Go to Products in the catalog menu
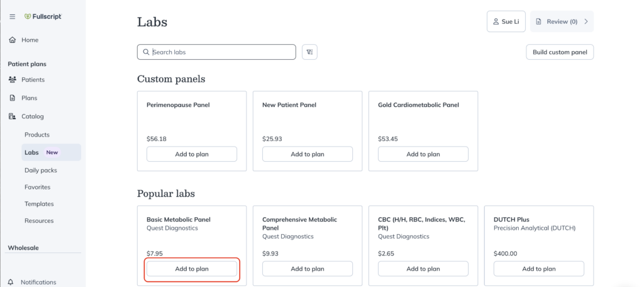Viewport: 644px width, 287px height. coord(37,135)
